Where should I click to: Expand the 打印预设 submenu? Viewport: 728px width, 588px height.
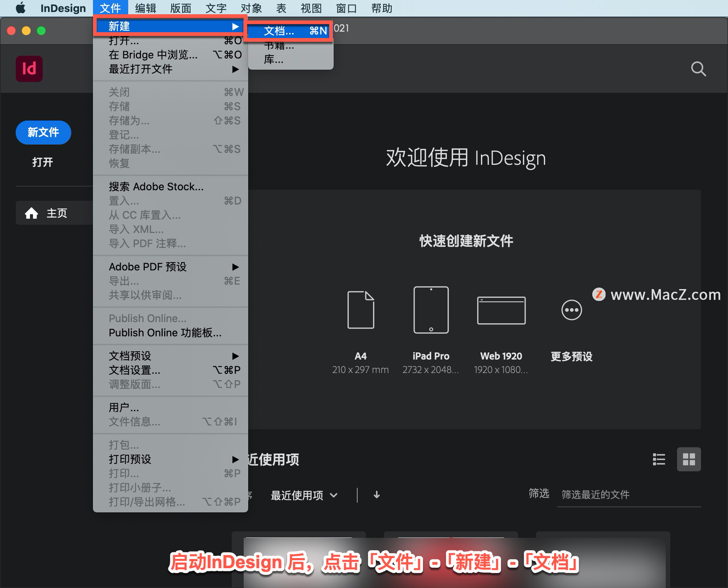(171, 459)
